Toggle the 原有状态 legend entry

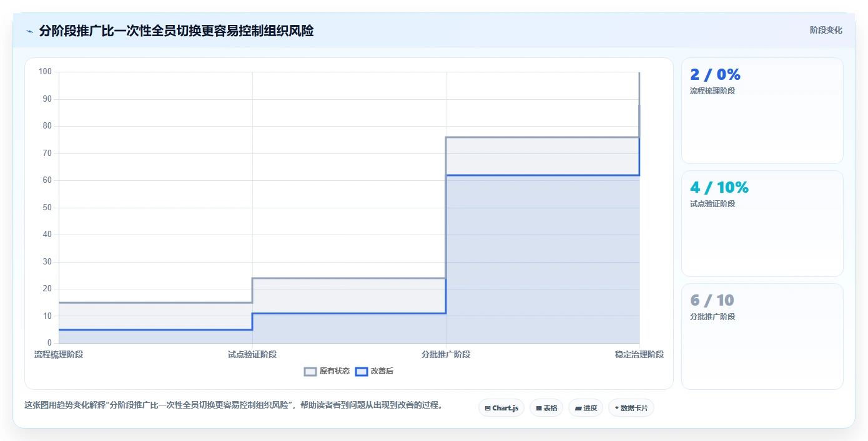pos(327,371)
